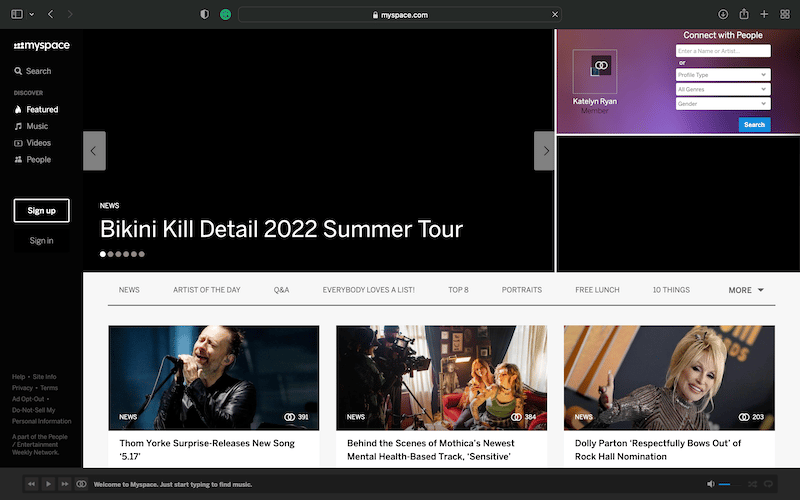800x500 pixels.
Task: Expand the MORE categories dropdown
Action: [x=746, y=290]
